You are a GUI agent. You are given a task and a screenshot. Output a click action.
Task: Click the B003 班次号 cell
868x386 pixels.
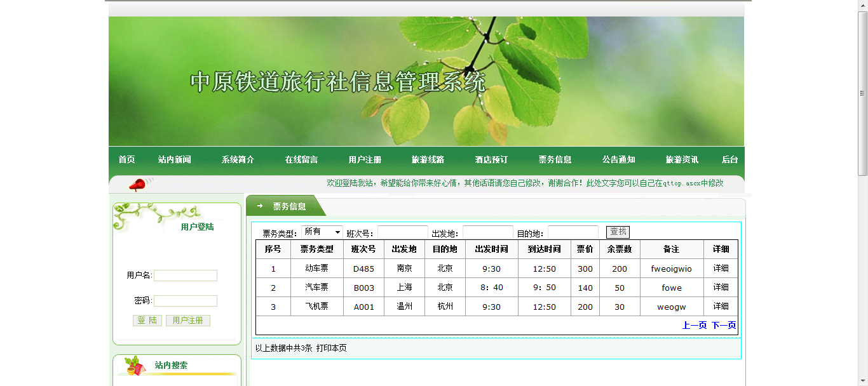(363, 288)
